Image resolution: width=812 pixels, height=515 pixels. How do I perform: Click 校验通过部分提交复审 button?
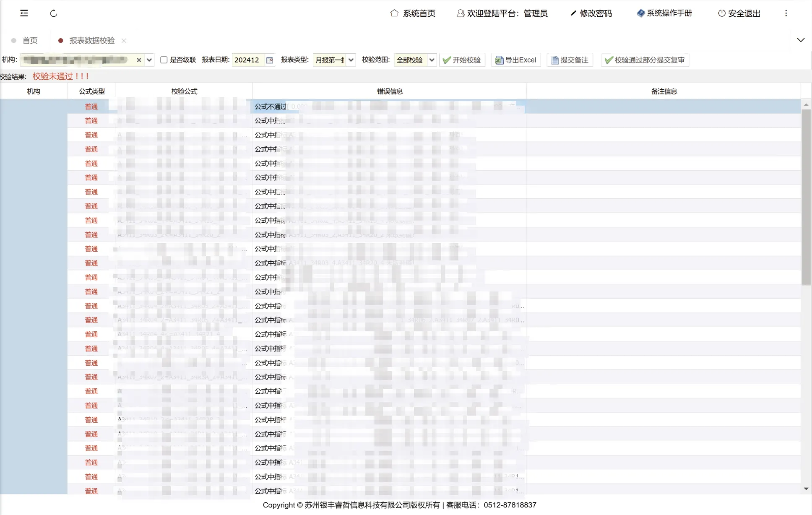[645, 60]
